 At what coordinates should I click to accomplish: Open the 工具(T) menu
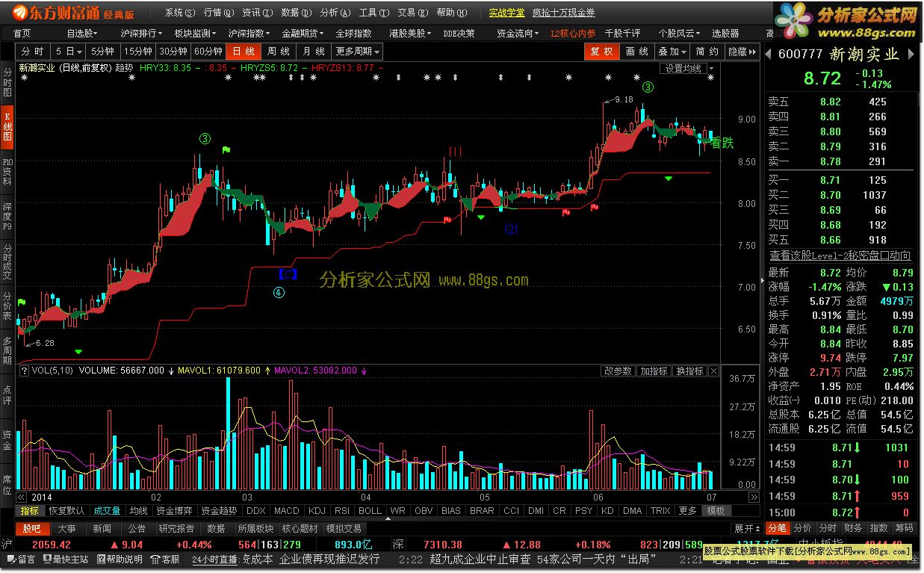(x=373, y=13)
